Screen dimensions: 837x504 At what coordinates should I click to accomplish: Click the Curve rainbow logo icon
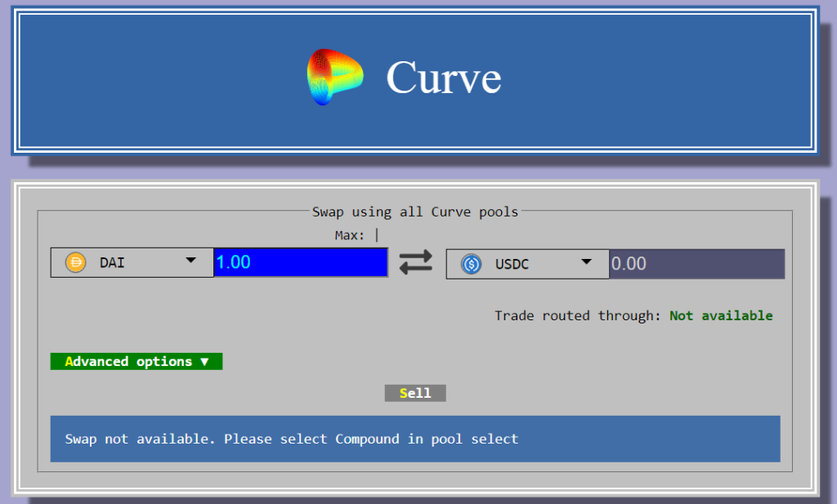[x=334, y=77]
